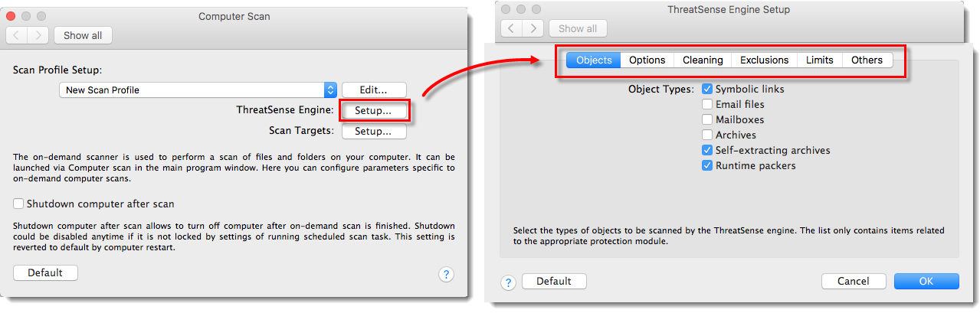
Task: Click Edit next to scan profile
Action: [x=373, y=90]
